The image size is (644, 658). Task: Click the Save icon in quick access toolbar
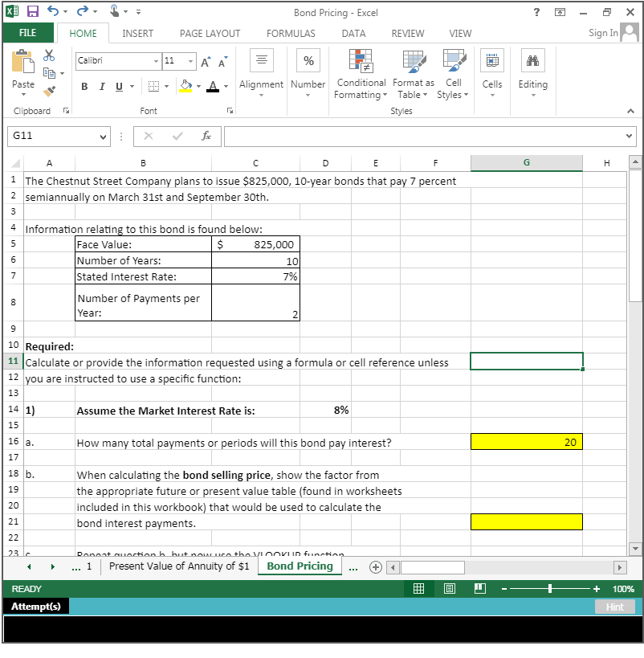pyautogui.click(x=33, y=11)
